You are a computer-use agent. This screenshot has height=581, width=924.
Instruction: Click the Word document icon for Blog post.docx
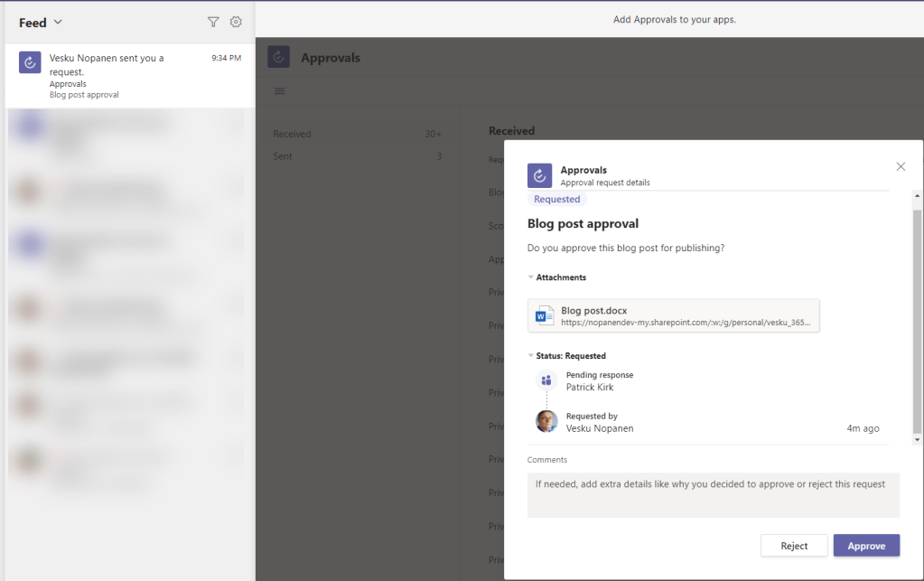[x=545, y=315]
